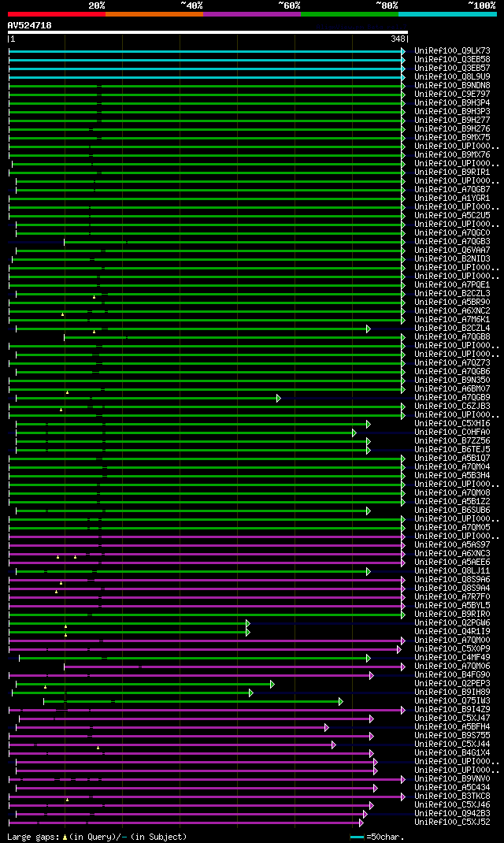Select the UniRef100_Q8S9A6 label

coord(452,580)
